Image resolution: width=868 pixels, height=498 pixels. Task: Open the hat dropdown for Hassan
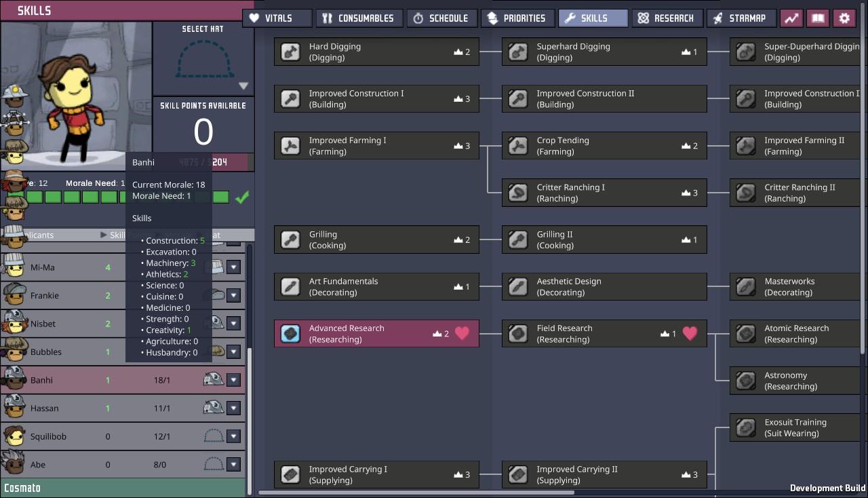click(234, 408)
